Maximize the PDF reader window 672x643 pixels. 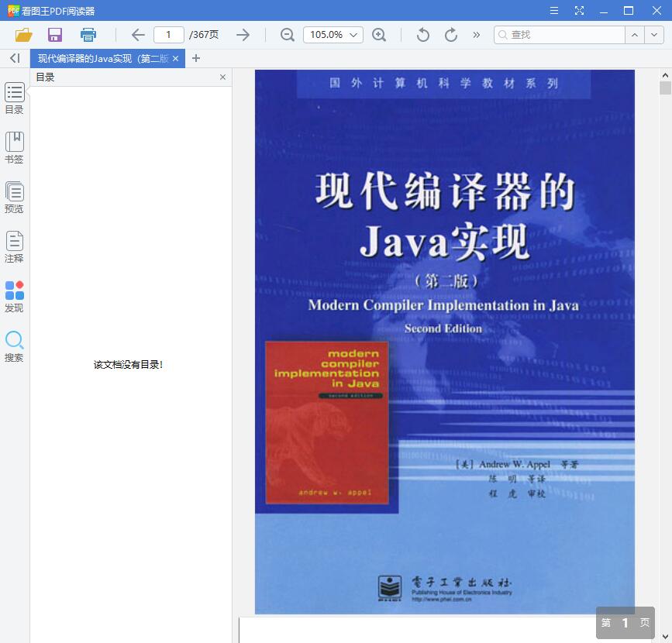(x=629, y=10)
